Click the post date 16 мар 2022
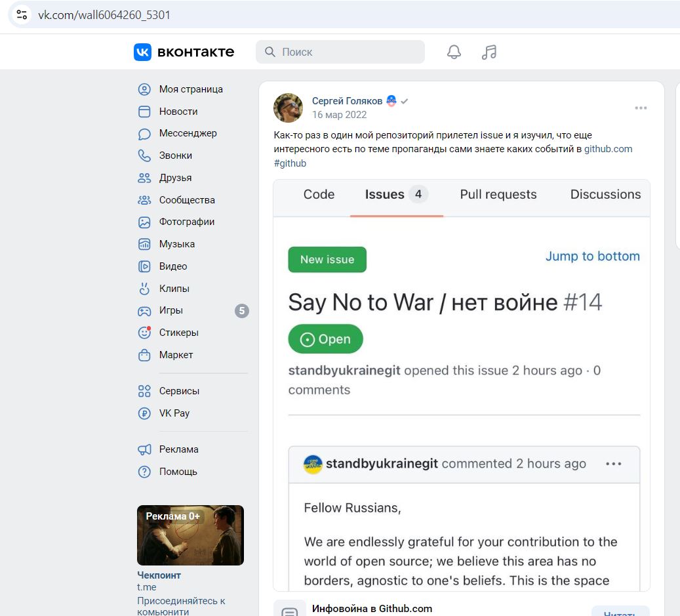Image resolution: width=680 pixels, height=616 pixels. click(340, 115)
